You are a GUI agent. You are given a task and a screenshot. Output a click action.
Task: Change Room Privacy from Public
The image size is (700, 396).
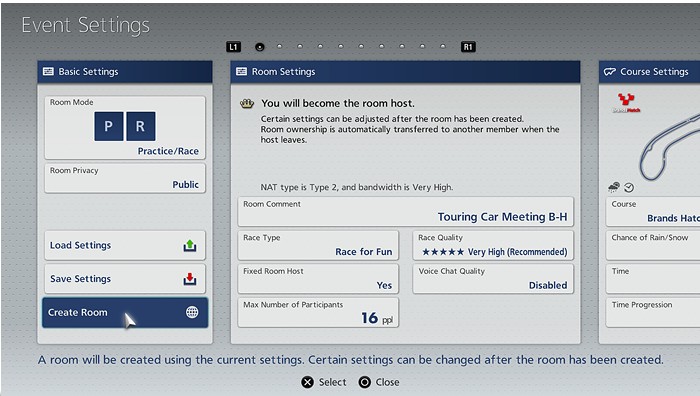pos(125,178)
